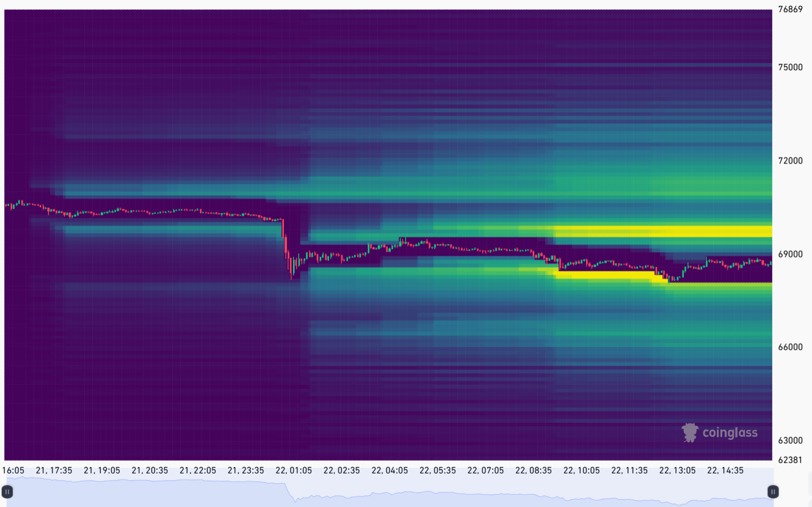Click the 75000 price axis label
Screen dimensions: 812x507
click(x=789, y=67)
